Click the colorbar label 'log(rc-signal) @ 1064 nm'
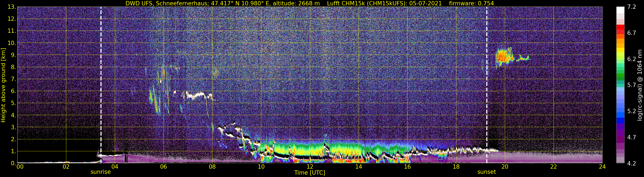Viewport: 644px width, 177px height. click(640, 85)
